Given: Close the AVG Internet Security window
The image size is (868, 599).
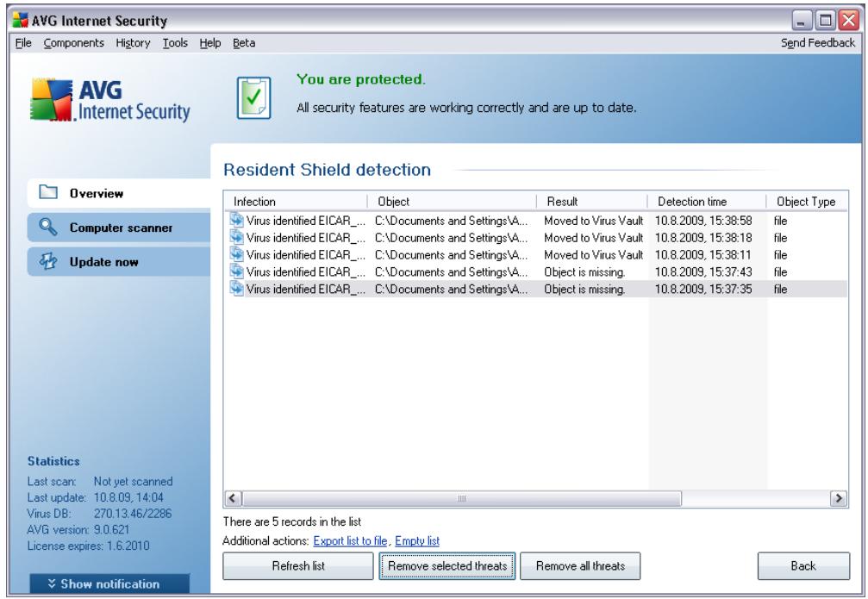Looking at the screenshot, I should tap(849, 21).
